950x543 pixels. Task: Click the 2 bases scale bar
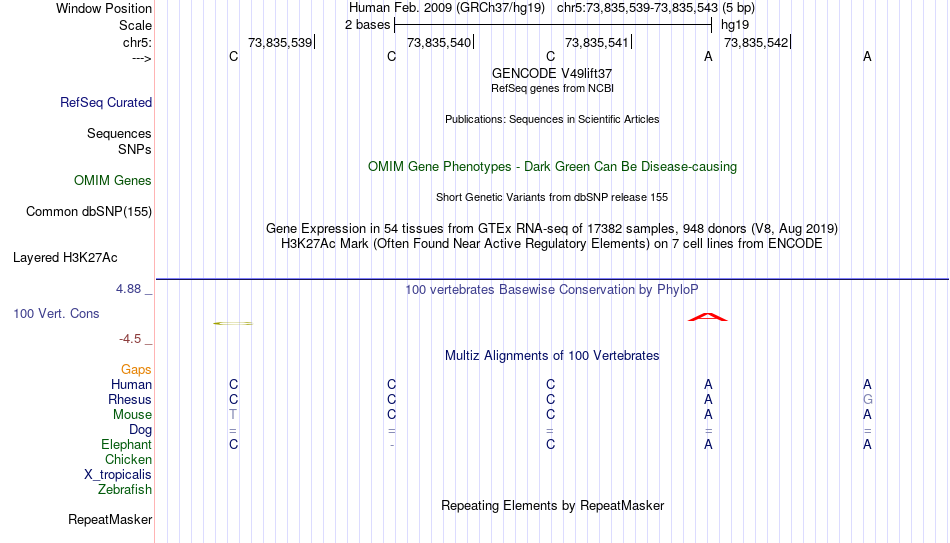point(553,25)
